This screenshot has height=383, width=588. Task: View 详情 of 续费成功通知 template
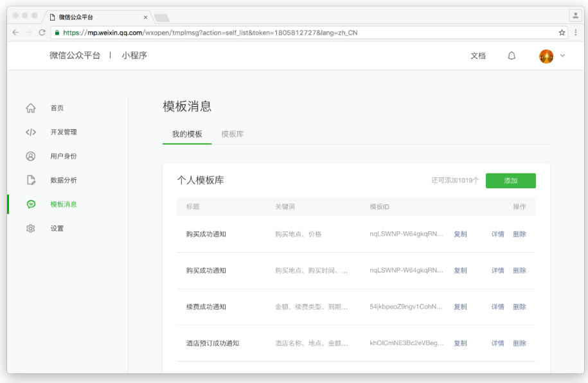click(498, 307)
